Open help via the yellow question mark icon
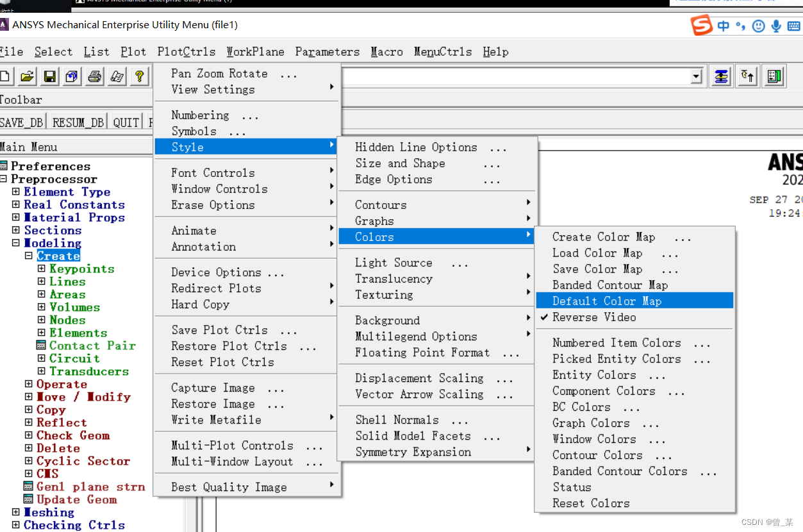This screenshot has height=532, width=803. click(139, 77)
